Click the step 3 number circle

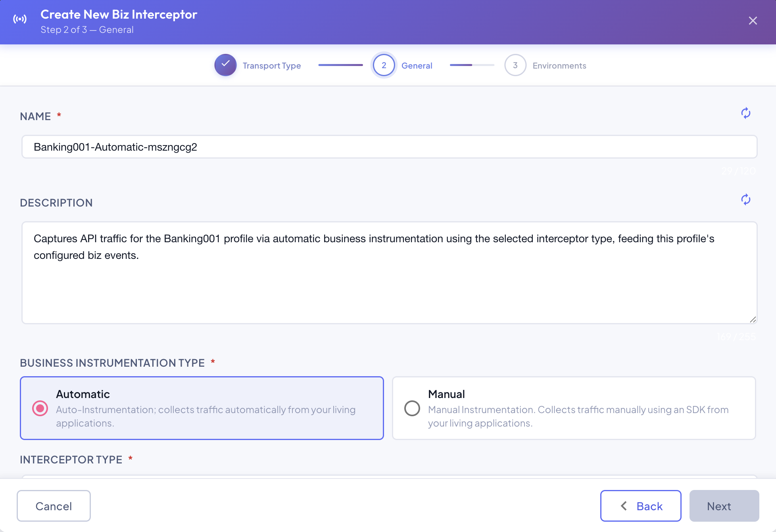coord(515,65)
